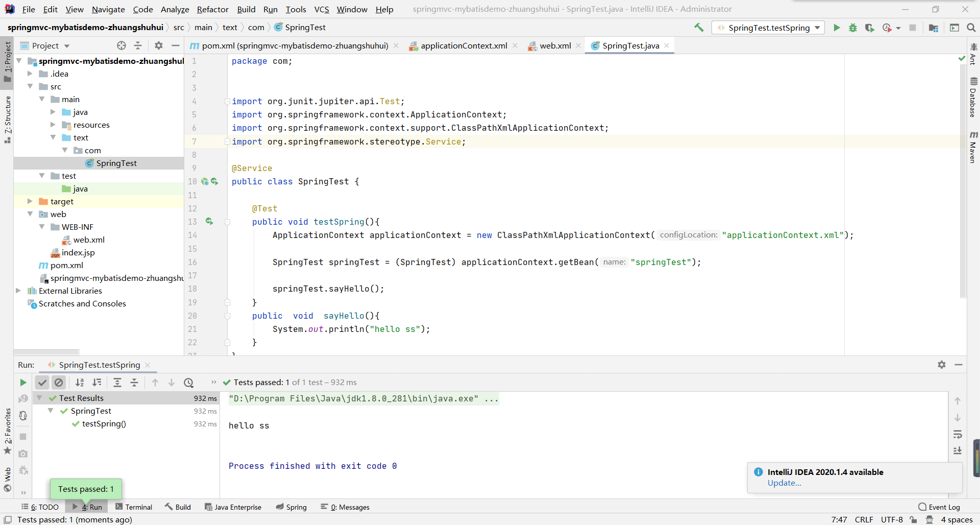The height and width of the screenshot is (525, 980).
Task: Expand All test results icon
Action: pos(117,383)
